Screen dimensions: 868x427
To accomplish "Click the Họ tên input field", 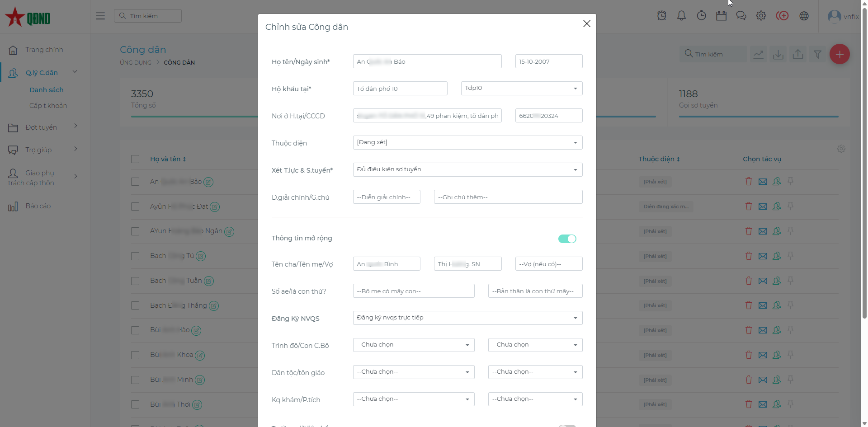I will click(x=427, y=61).
